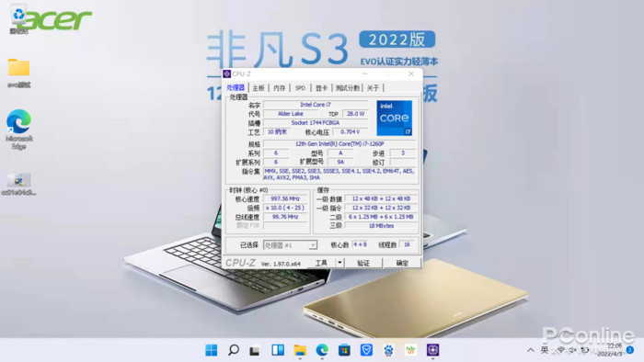The width and height of the screenshot is (644, 362).
Task: Expand the processor selection dropdown
Action: 313,245
